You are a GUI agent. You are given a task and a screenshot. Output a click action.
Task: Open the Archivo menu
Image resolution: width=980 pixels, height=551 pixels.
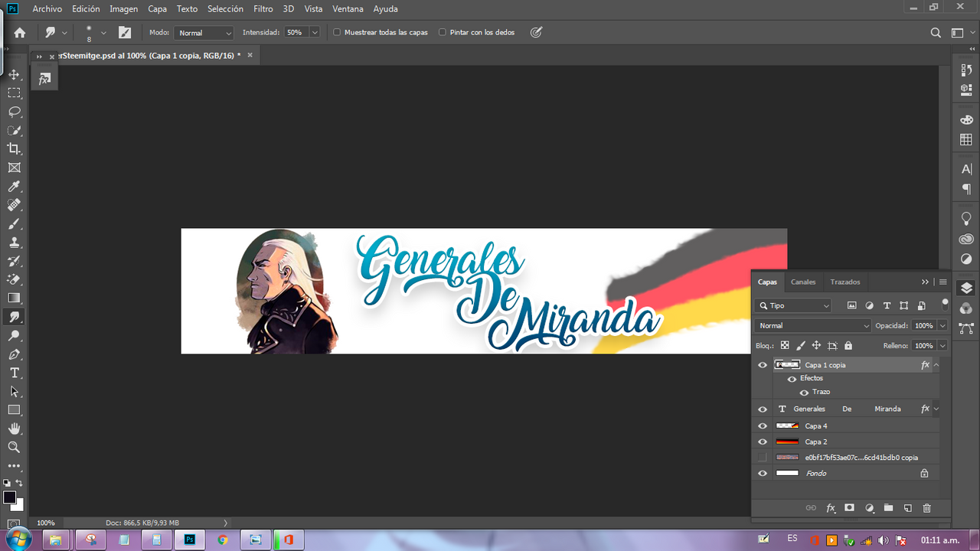[47, 9]
